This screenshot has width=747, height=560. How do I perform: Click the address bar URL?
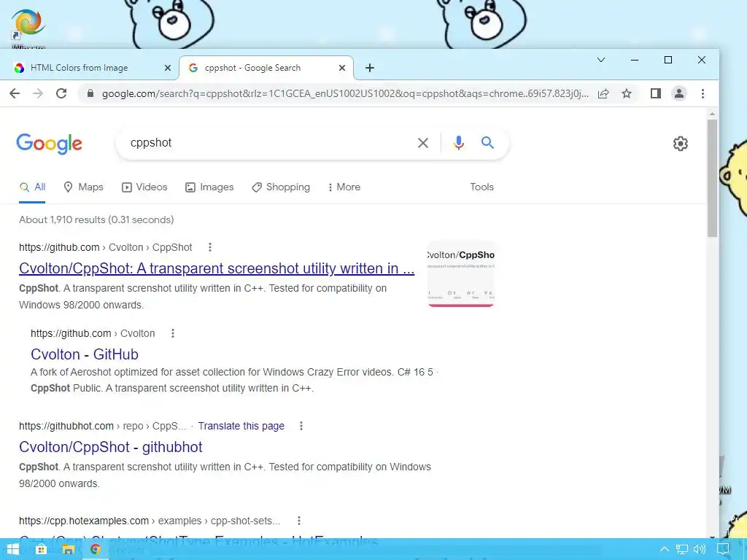click(345, 93)
